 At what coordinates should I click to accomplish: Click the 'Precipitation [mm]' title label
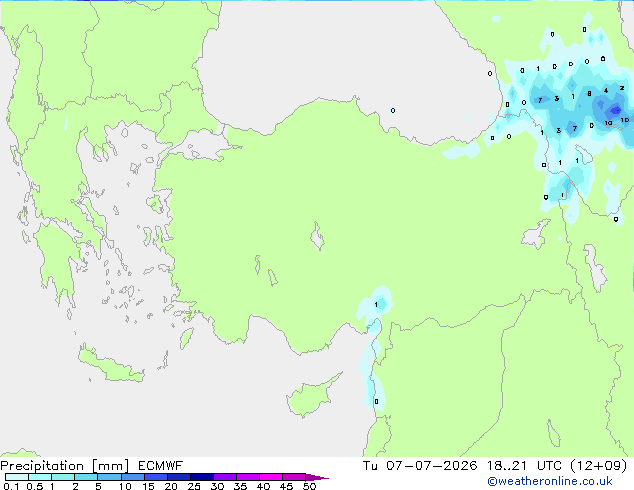coord(65,466)
